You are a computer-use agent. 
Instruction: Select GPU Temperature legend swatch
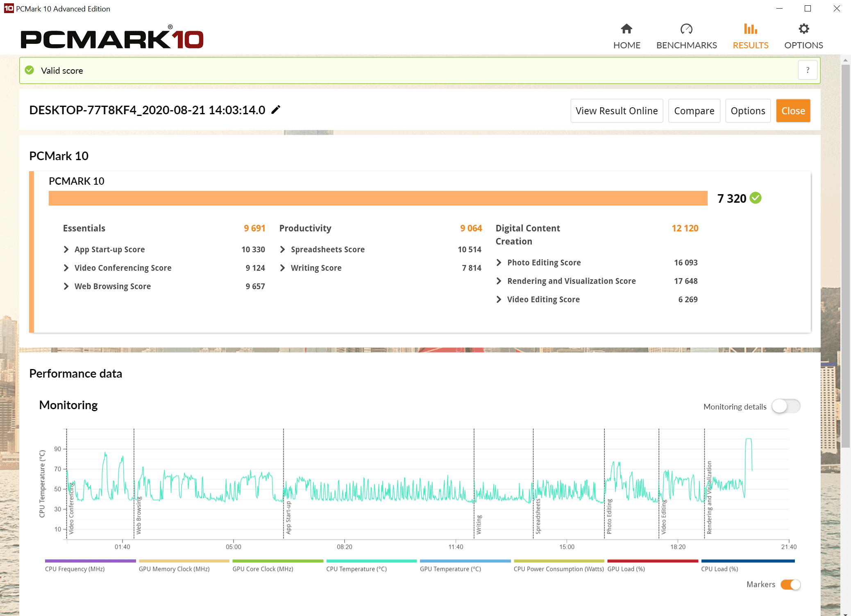[465, 561]
